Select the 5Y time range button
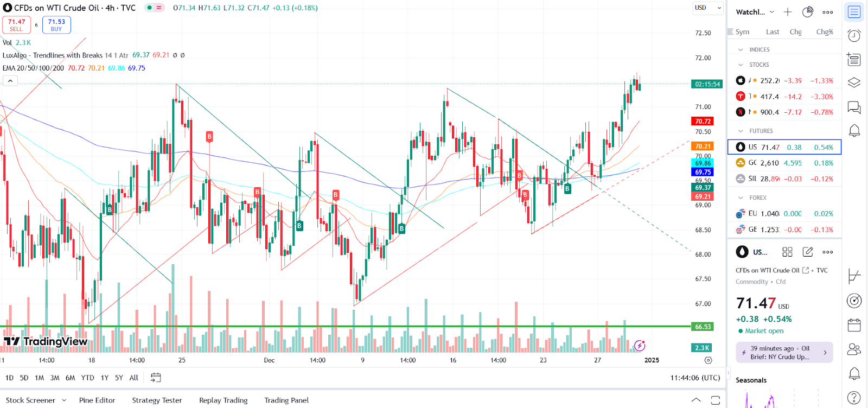The image size is (868, 408). 119,378
